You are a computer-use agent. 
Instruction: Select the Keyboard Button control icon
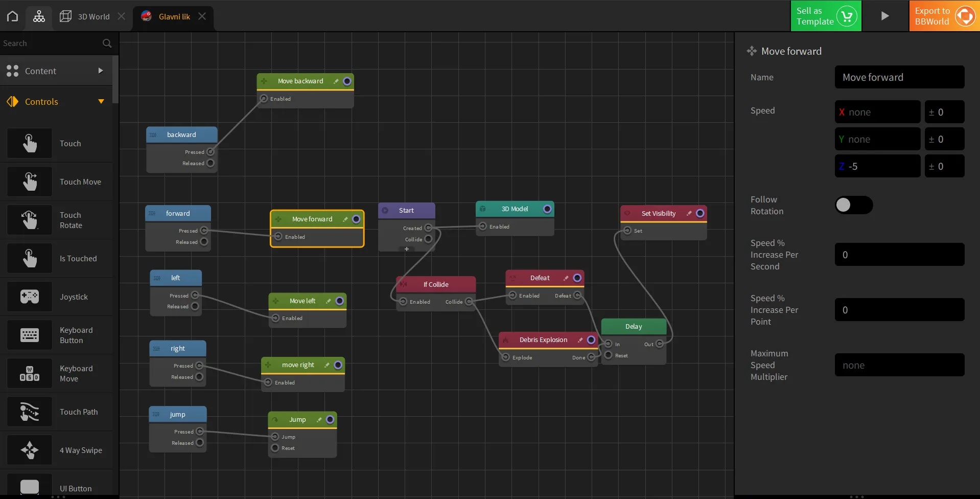[x=30, y=335]
